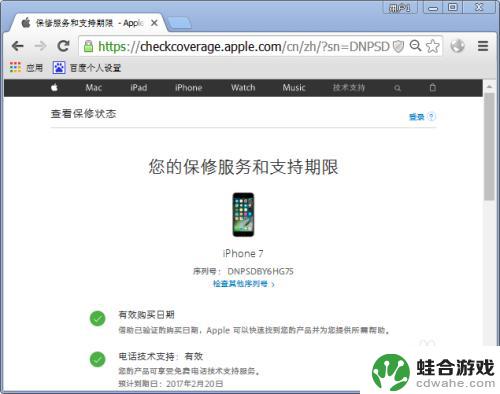Maximize the Chrome window
Screen dimensions: 500x394
pos(453,7)
